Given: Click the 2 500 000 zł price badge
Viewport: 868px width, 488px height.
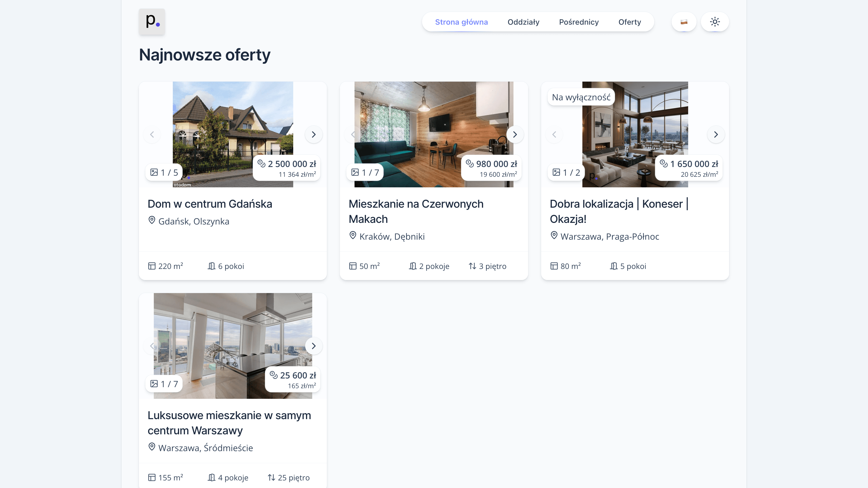Looking at the screenshot, I should (287, 168).
